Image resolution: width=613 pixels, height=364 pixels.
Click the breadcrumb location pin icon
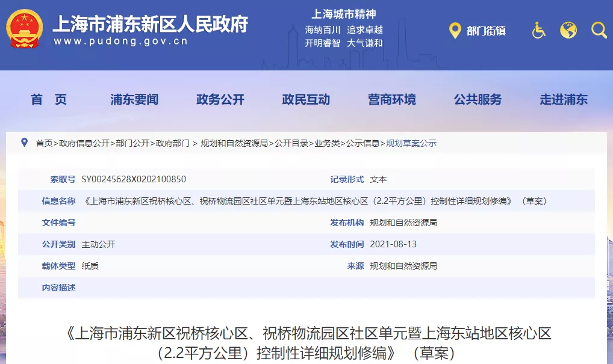[24, 143]
